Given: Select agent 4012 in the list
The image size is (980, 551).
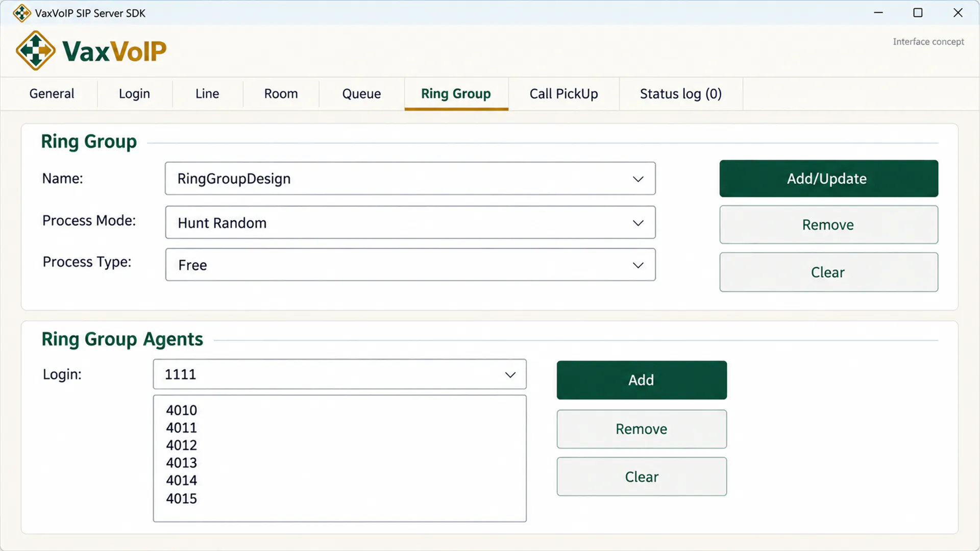Looking at the screenshot, I should (x=181, y=445).
